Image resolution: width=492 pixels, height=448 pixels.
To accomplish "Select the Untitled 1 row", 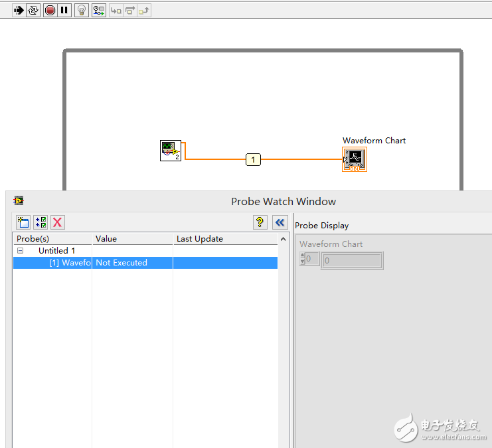I will 145,251.
